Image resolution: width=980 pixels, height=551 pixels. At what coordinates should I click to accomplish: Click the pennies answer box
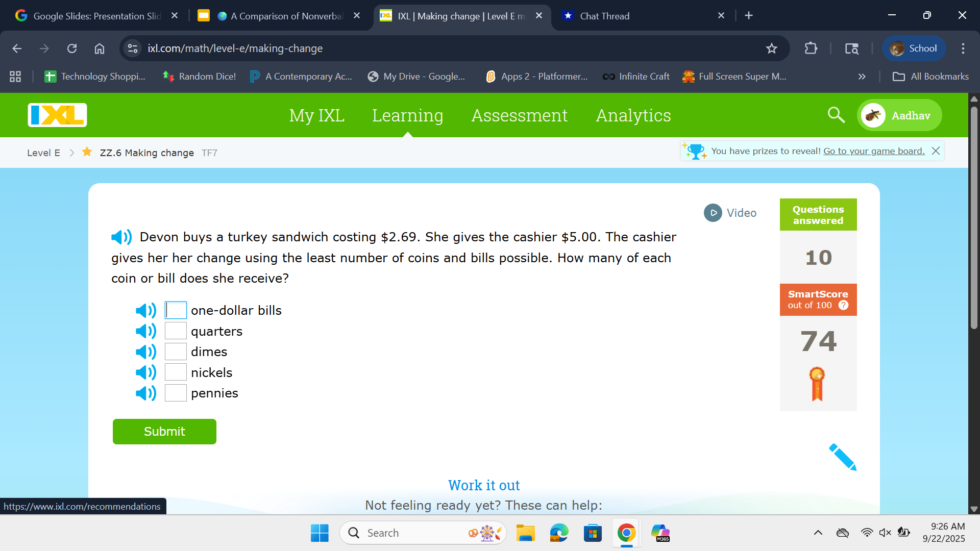(176, 393)
